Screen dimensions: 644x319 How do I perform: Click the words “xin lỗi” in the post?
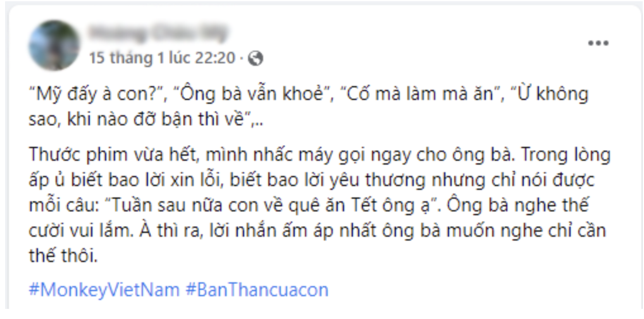(x=197, y=180)
